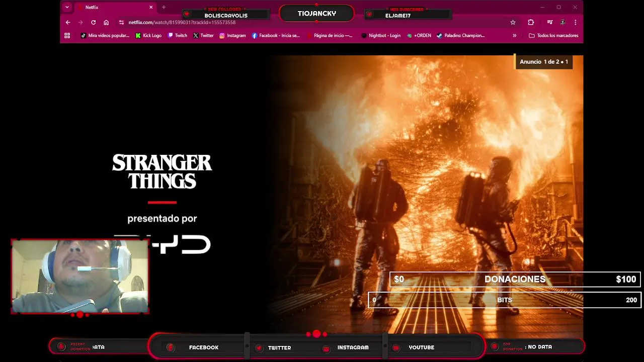Open the Chrome profile avatar
The height and width of the screenshot is (362, 644).
coord(562,22)
